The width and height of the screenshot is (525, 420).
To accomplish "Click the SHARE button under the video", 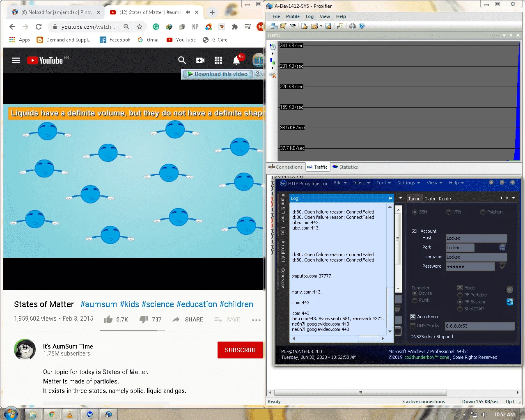I will [188, 319].
